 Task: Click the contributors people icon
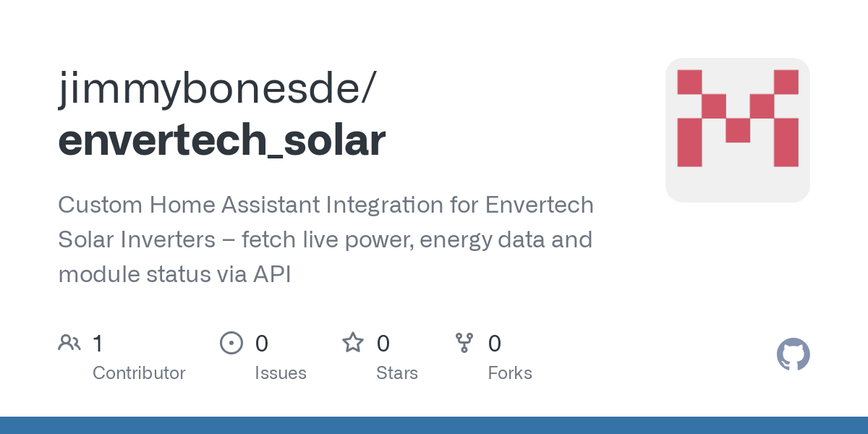(x=69, y=343)
